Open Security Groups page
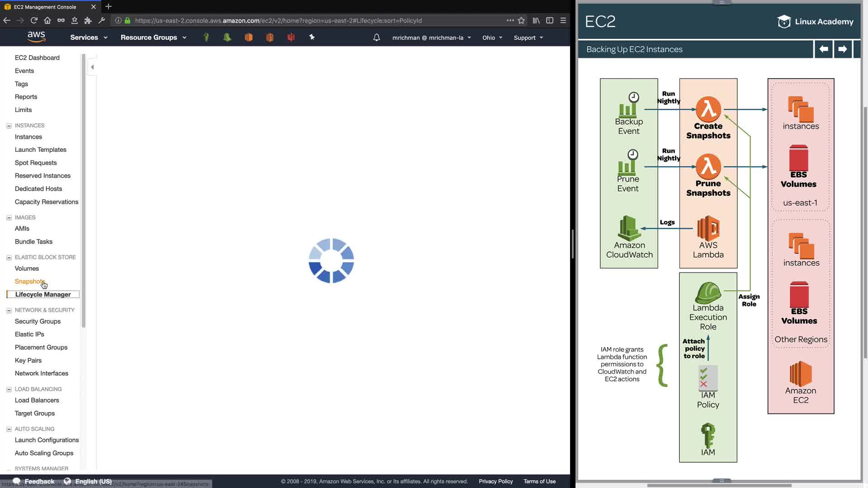 [38, 321]
